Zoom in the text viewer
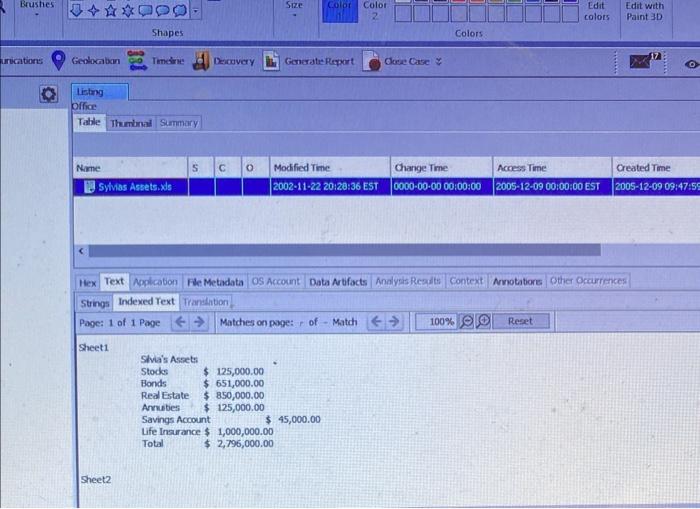The height and width of the screenshot is (509, 700). [483, 321]
